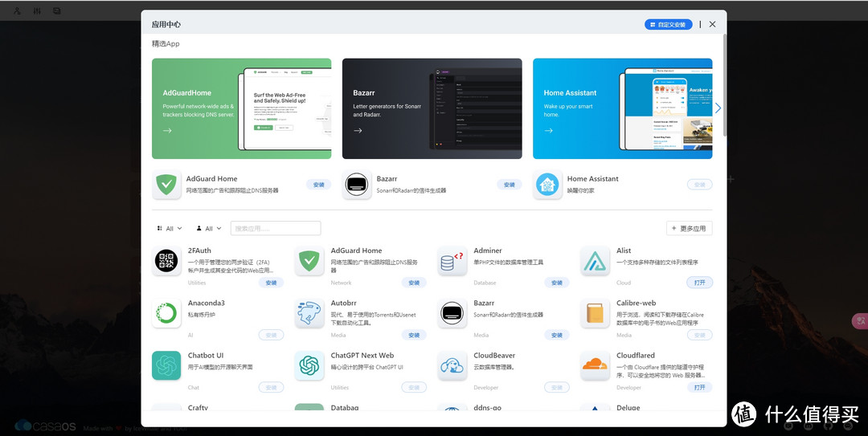
Task: Click the 更多应用 more apps button
Action: point(690,228)
